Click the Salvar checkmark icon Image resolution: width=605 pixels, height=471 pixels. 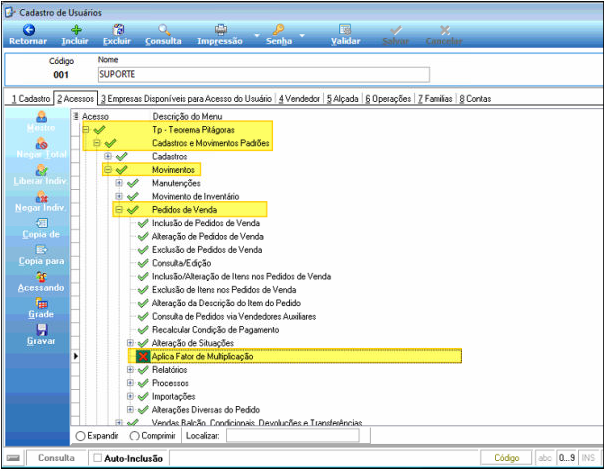point(396,30)
